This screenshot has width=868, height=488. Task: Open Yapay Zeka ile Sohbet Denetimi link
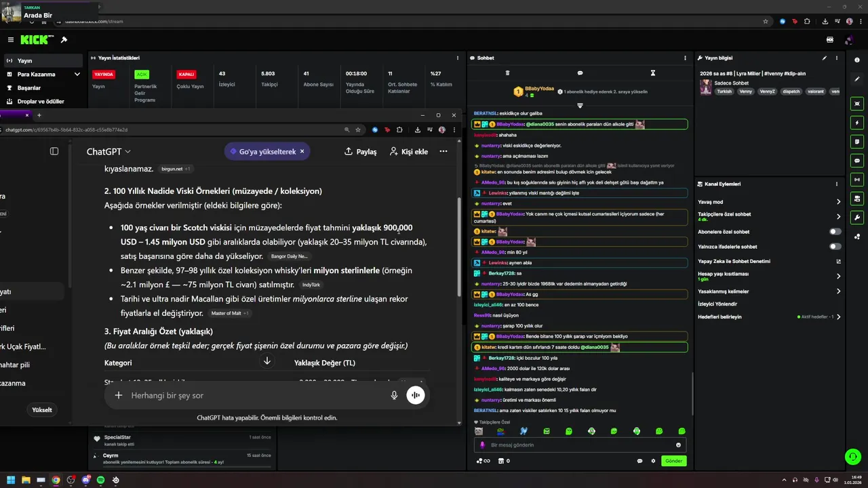click(769, 262)
